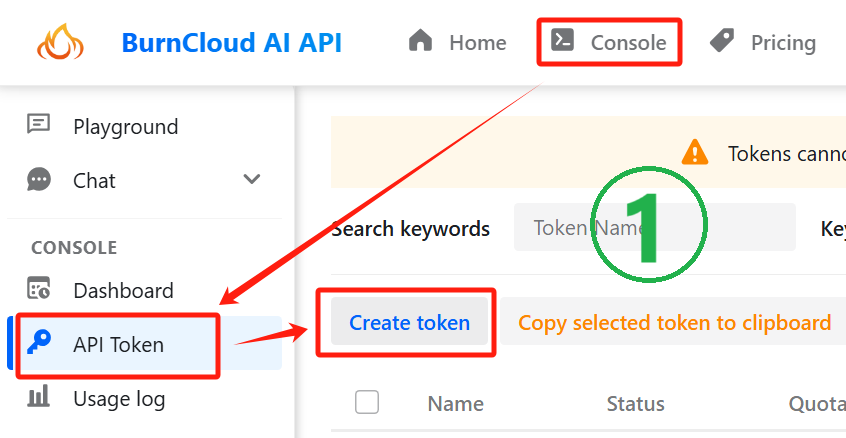Screen dimensions: 846x438
Task: Open the Console tab in top navigation
Action: pos(609,42)
